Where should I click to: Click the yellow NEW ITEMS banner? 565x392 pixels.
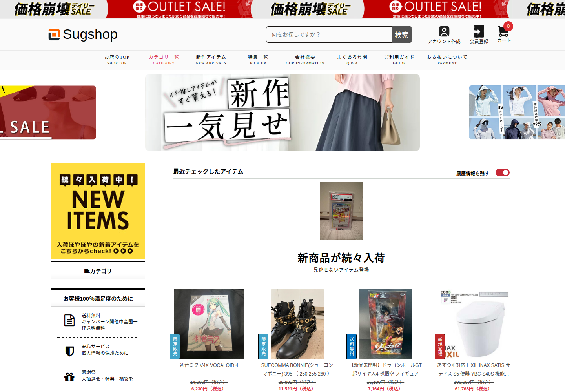(98, 211)
